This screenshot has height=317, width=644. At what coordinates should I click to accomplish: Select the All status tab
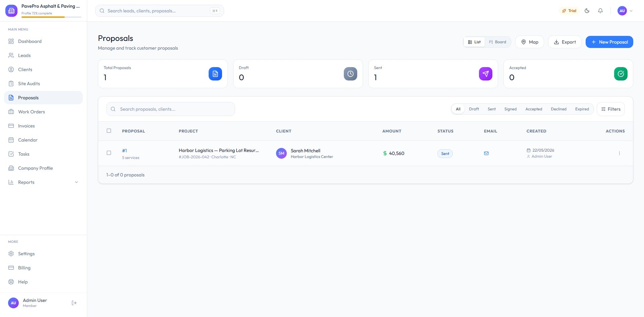point(458,109)
